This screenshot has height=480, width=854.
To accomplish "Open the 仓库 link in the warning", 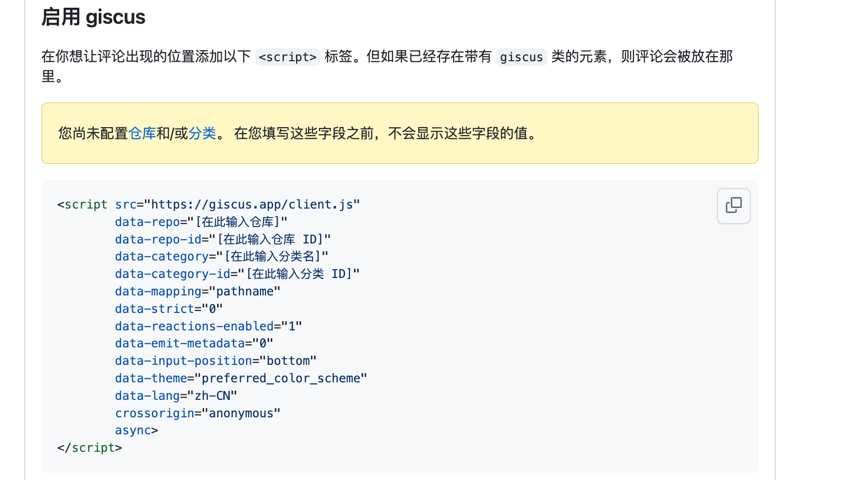I will pyautogui.click(x=142, y=133).
